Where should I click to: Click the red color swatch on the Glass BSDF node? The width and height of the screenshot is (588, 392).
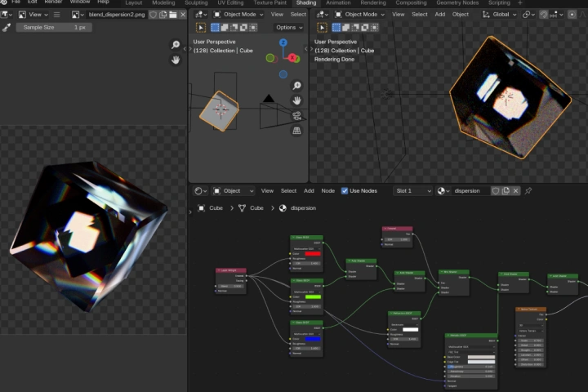[313, 254]
